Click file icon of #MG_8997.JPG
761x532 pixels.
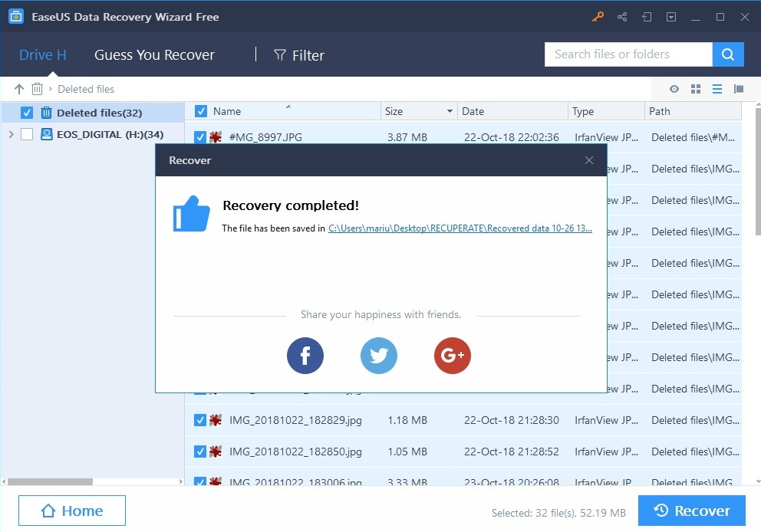pos(216,137)
